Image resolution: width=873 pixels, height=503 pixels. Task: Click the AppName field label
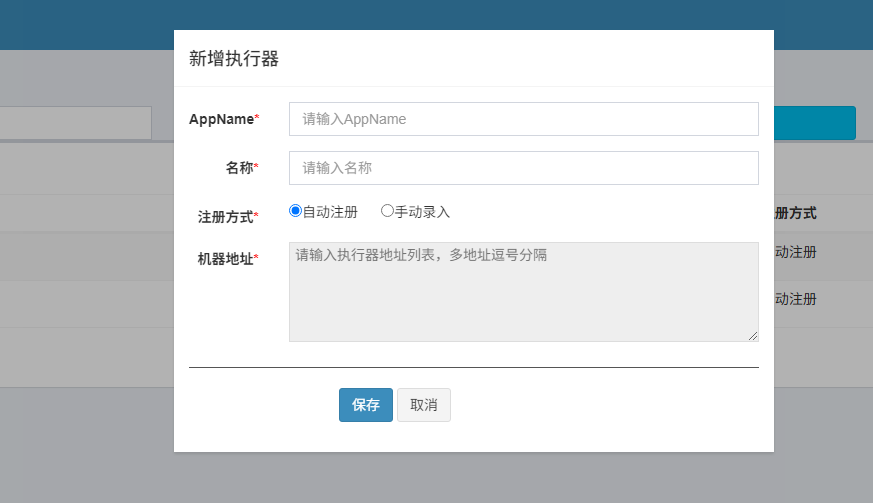tap(224, 119)
